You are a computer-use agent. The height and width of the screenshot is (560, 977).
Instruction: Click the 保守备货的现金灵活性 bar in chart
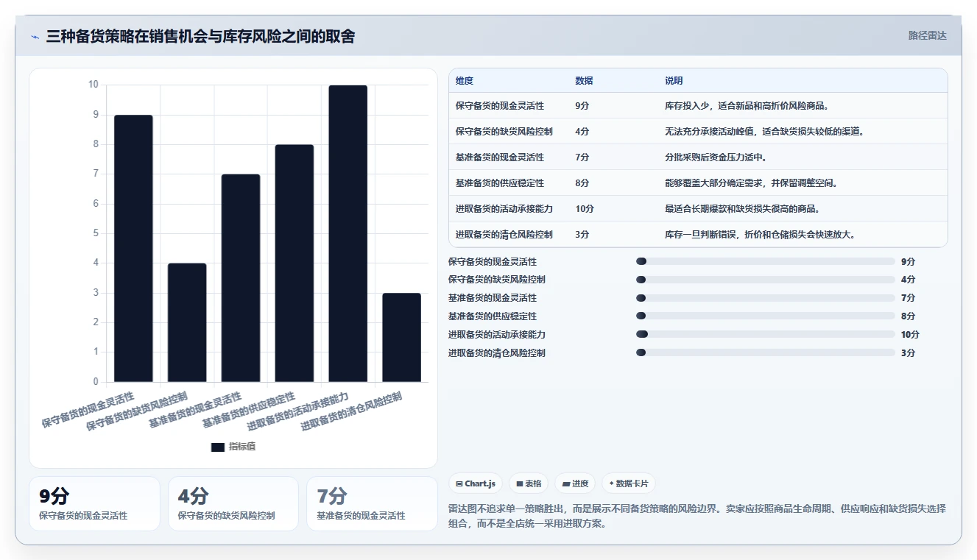[x=133, y=248]
